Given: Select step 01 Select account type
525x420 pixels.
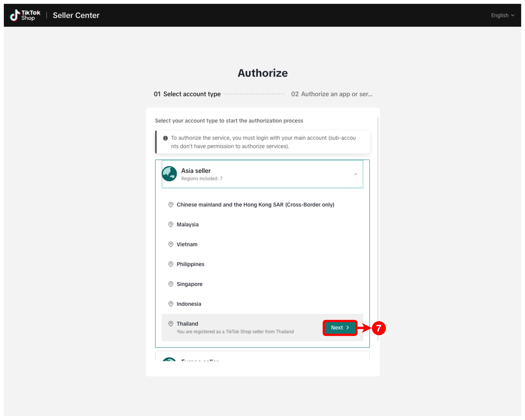Looking at the screenshot, I should (x=187, y=94).
